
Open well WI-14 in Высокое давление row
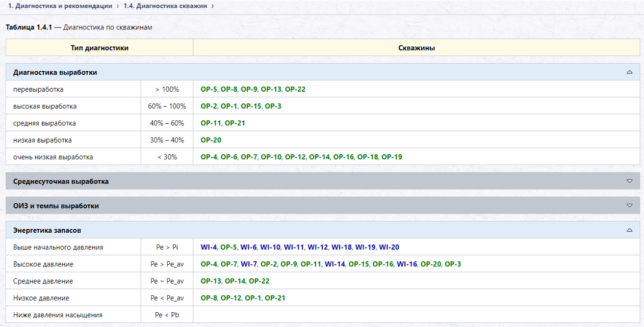[335, 264]
